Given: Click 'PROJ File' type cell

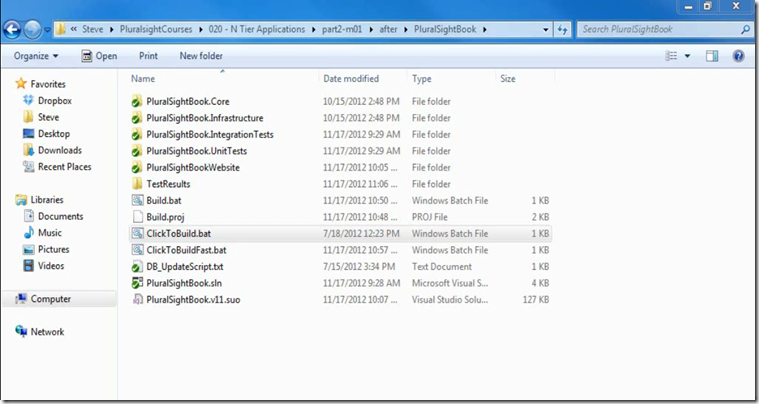Looking at the screenshot, I should [429, 217].
